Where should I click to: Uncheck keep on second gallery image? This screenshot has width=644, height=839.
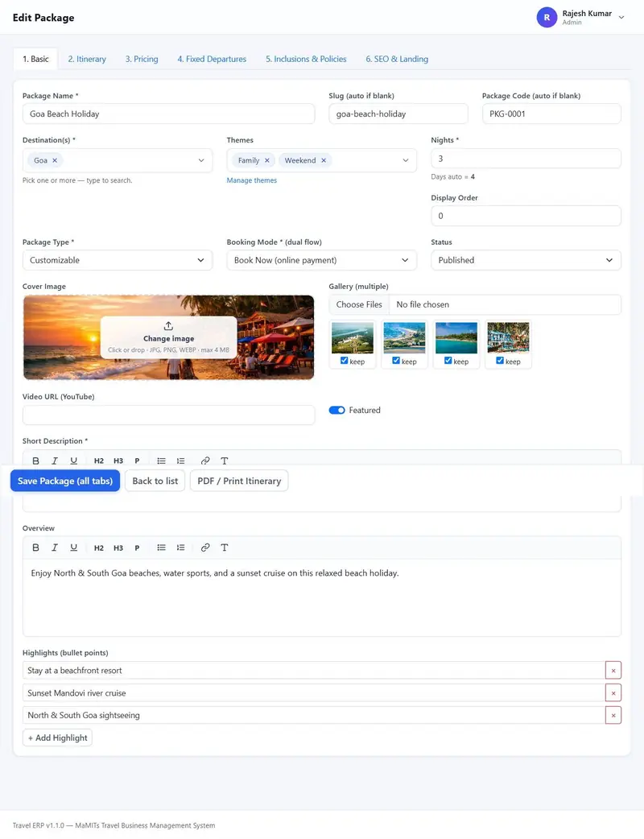click(x=396, y=361)
